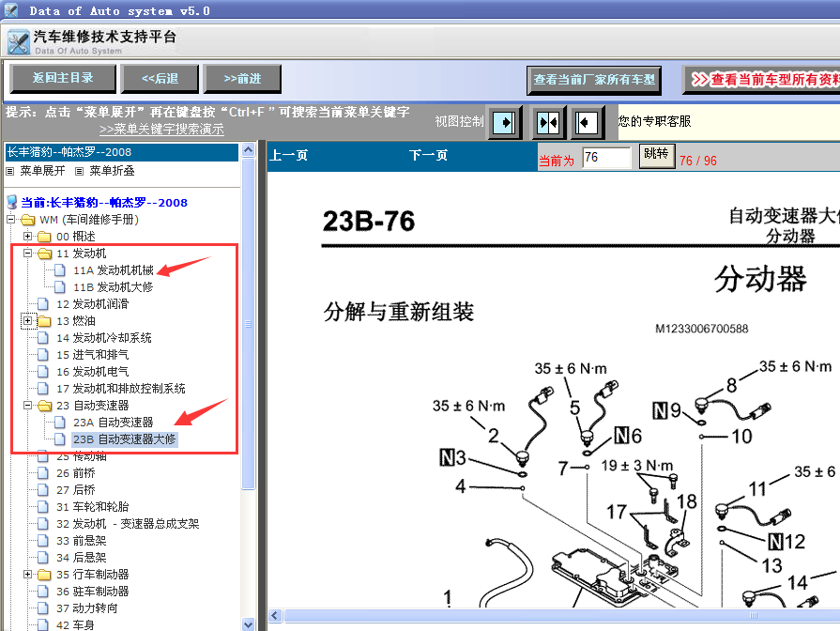Go to 下一页 next page
840x631 pixels.
(x=428, y=156)
